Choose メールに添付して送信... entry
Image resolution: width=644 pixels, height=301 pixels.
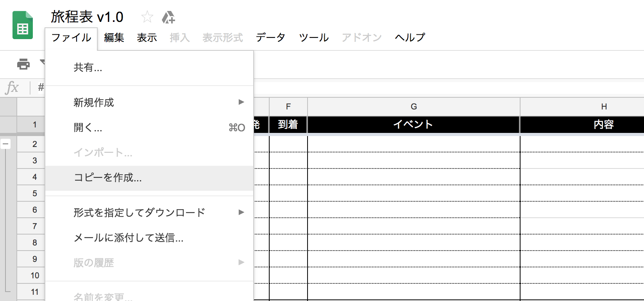pos(149,238)
